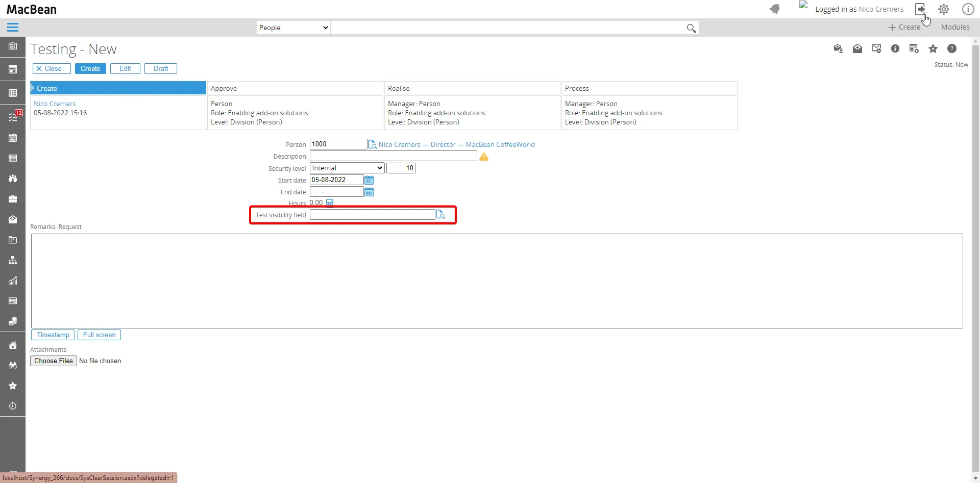
Task: Open the Modules menu
Action: [955, 27]
